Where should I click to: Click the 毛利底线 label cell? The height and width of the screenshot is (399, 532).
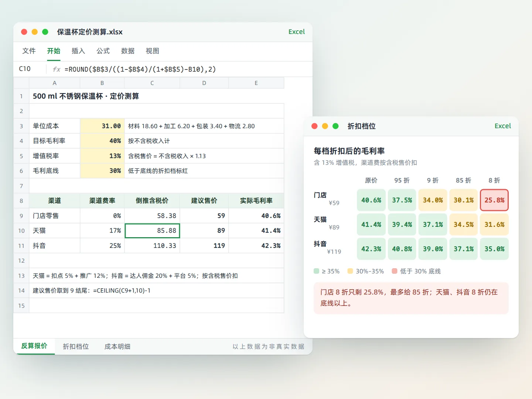click(x=54, y=171)
